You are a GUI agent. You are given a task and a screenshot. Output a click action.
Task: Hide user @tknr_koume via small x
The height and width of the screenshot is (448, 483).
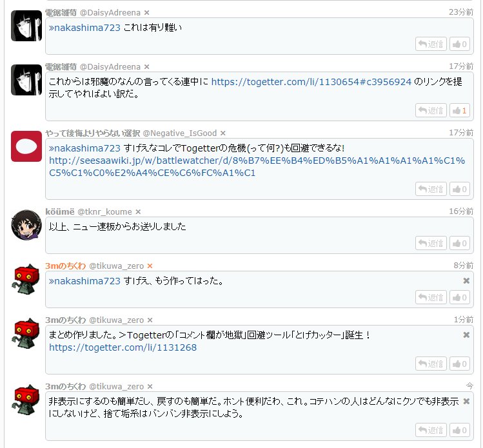pyautogui.click(x=138, y=212)
